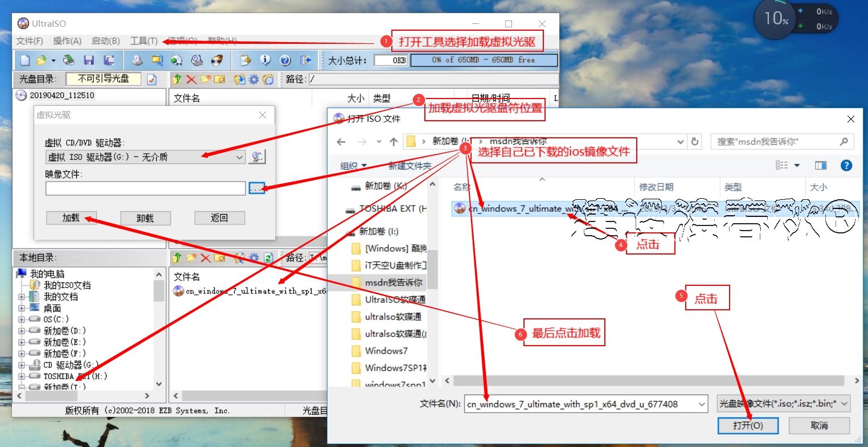
Task: Click the view layout icon in Open ISO dialog
Action: pos(781,165)
